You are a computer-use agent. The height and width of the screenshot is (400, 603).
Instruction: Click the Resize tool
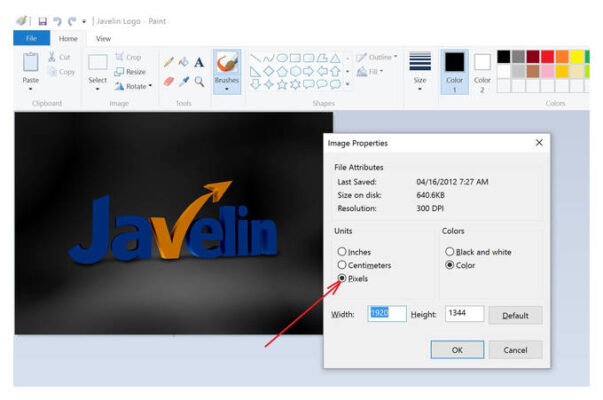[x=130, y=72]
